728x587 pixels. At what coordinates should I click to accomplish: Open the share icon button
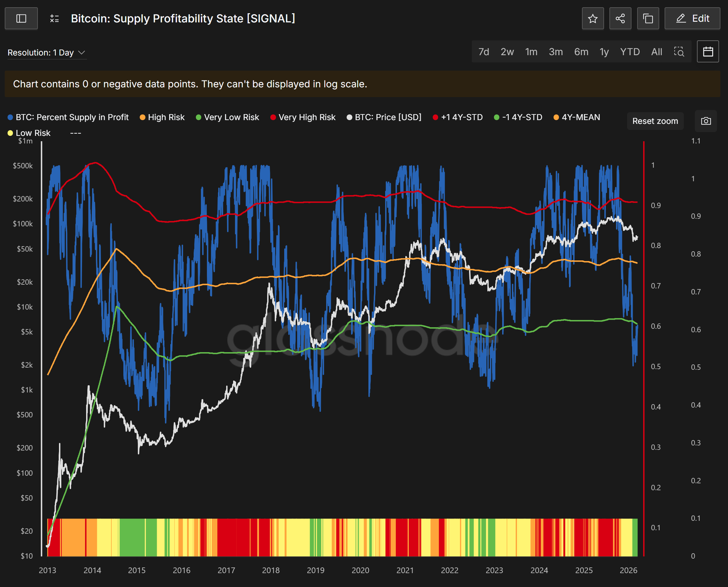(620, 18)
